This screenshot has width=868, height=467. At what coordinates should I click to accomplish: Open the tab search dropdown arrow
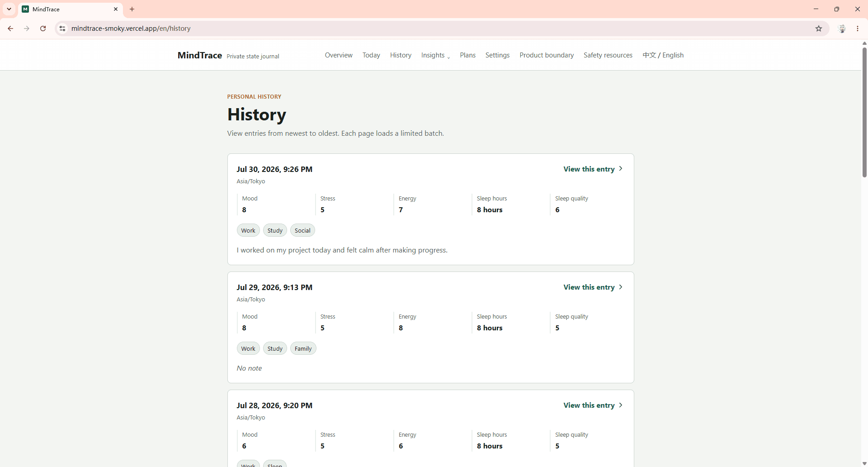click(9, 9)
